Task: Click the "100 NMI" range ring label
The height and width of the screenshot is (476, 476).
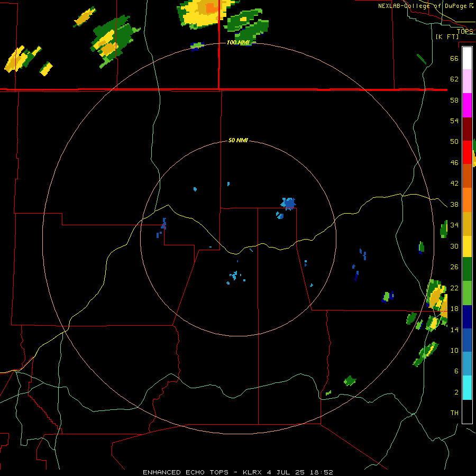Action: [239, 42]
